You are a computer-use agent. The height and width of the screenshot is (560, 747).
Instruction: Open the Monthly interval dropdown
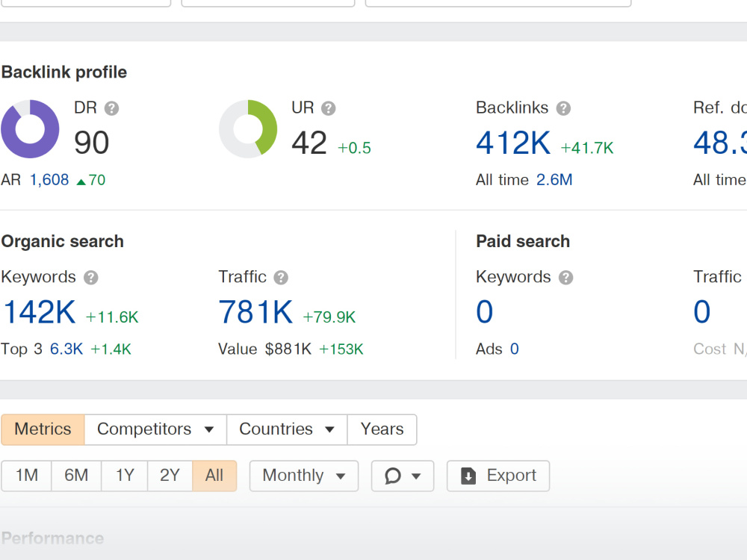click(304, 476)
